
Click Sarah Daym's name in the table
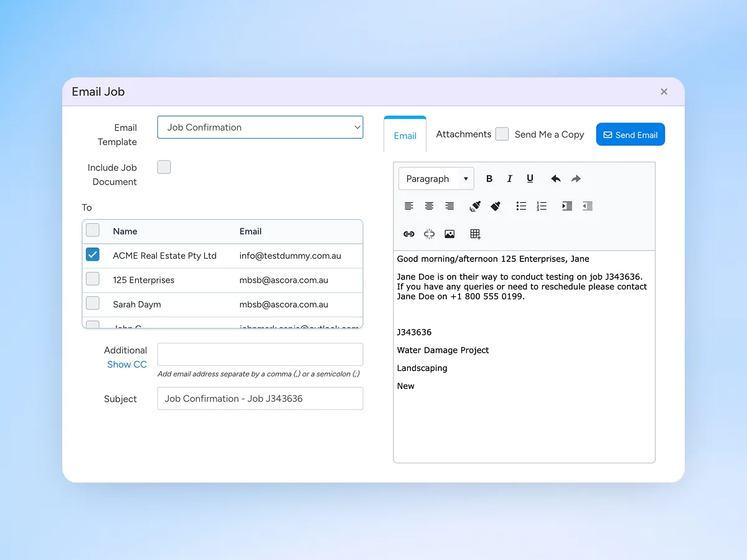tap(137, 304)
